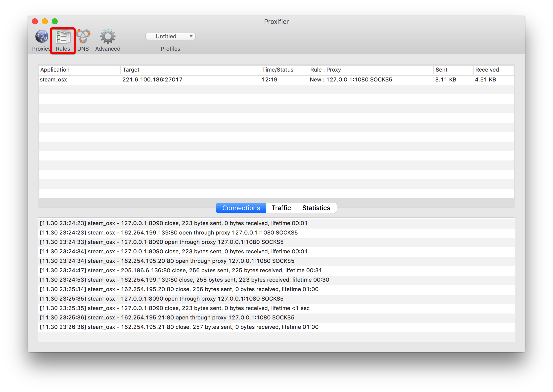
Task: Open the Proxies globe icon
Action: point(42,37)
